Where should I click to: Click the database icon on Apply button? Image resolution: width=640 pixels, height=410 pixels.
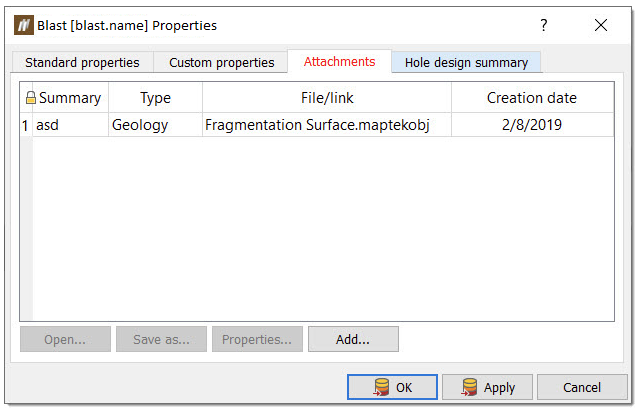[467, 387]
